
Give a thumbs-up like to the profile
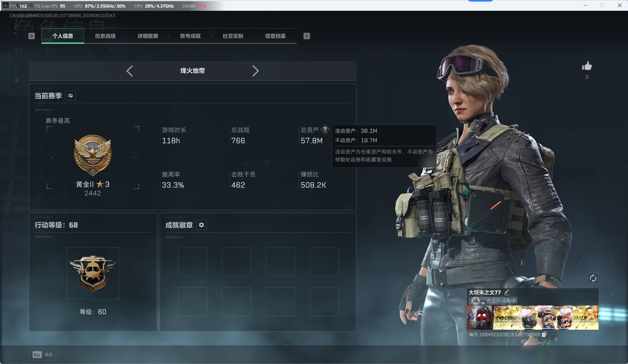pyautogui.click(x=587, y=66)
